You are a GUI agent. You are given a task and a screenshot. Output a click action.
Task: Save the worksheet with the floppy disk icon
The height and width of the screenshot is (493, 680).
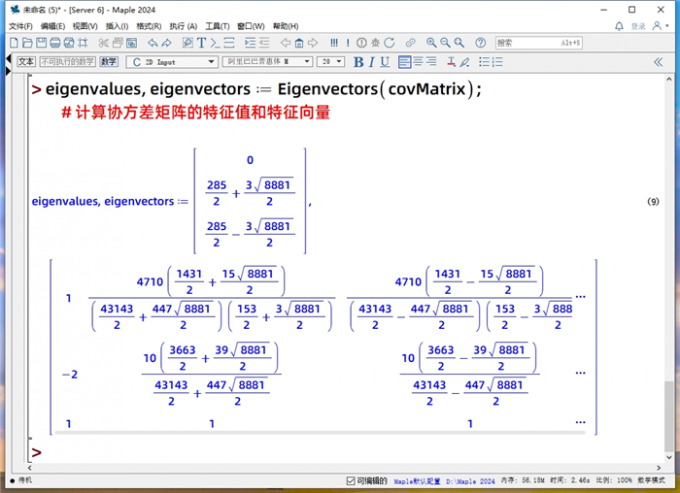pos(41,42)
